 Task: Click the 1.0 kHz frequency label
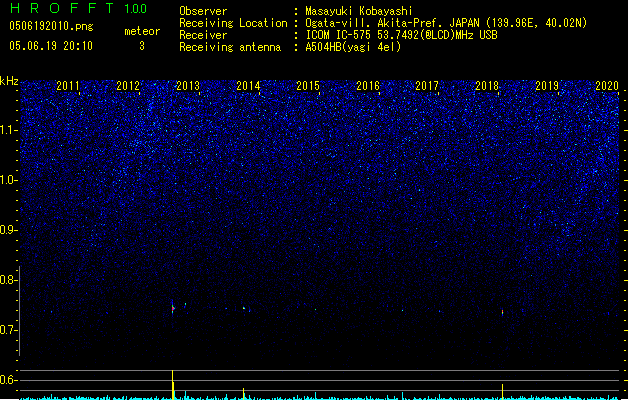8,180
